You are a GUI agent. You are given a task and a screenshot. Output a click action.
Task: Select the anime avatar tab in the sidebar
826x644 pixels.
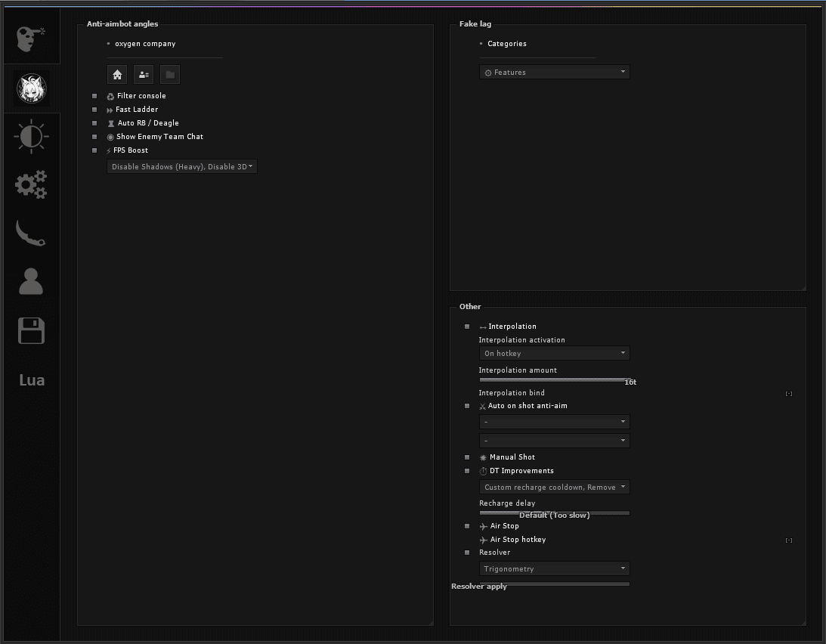point(32,88)
